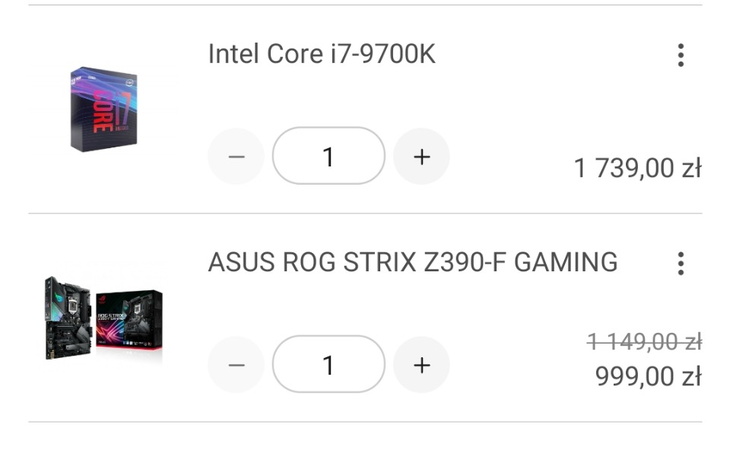Open options menu for Intel Core i7-9700K

pyautogui.click(x=680, y=55)
